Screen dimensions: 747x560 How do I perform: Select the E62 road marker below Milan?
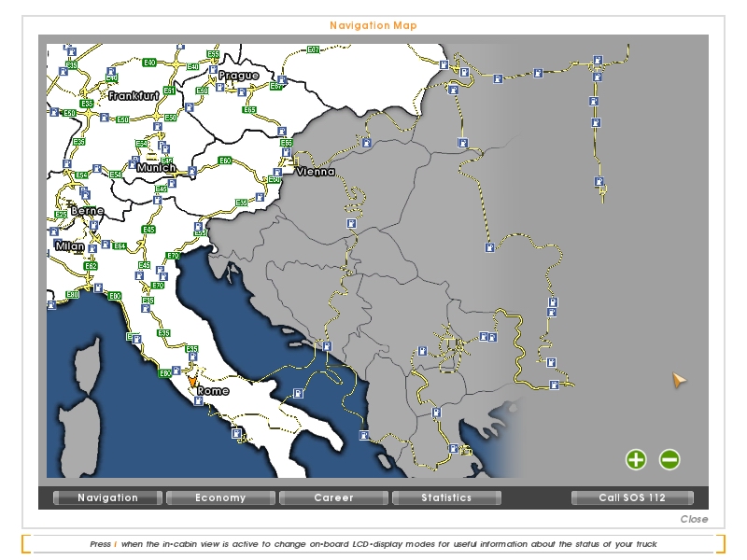(x=91, y=266)
